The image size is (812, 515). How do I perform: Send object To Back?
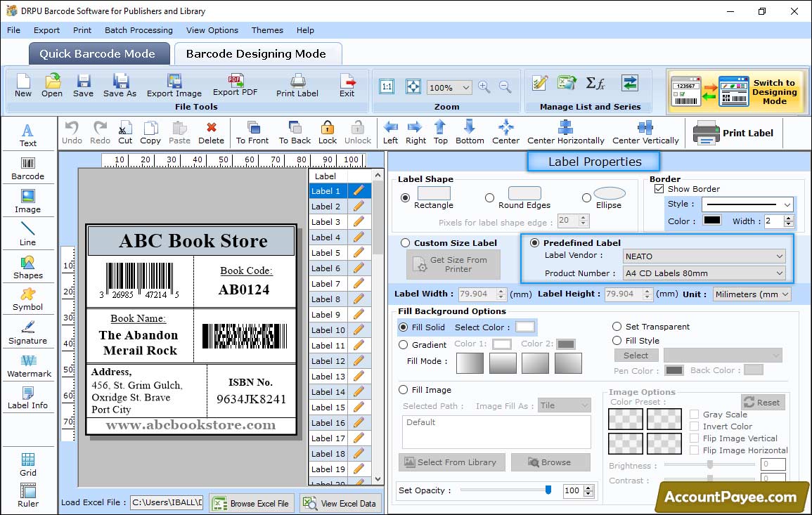point(295,133)
